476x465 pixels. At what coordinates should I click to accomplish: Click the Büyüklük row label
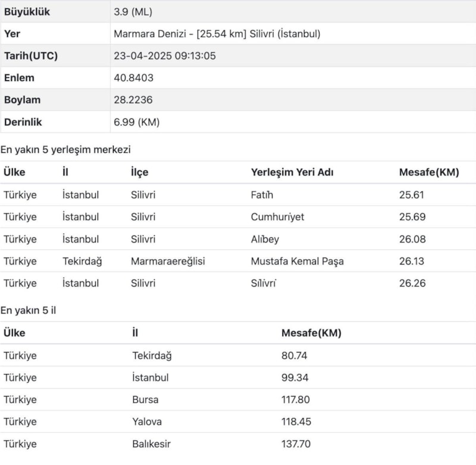(x=27, y=11)
